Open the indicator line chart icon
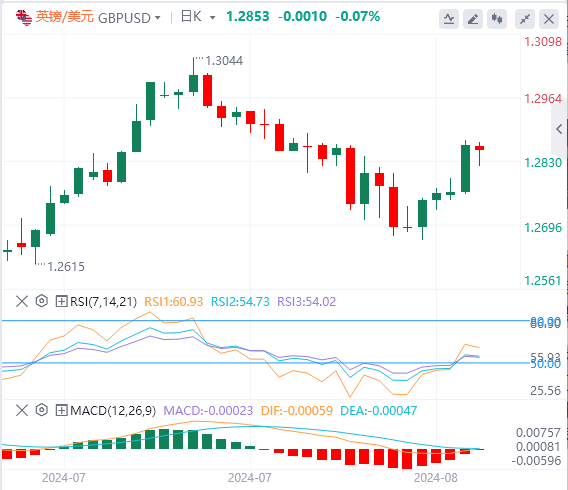Screen dimensions: 568x490 449,19
